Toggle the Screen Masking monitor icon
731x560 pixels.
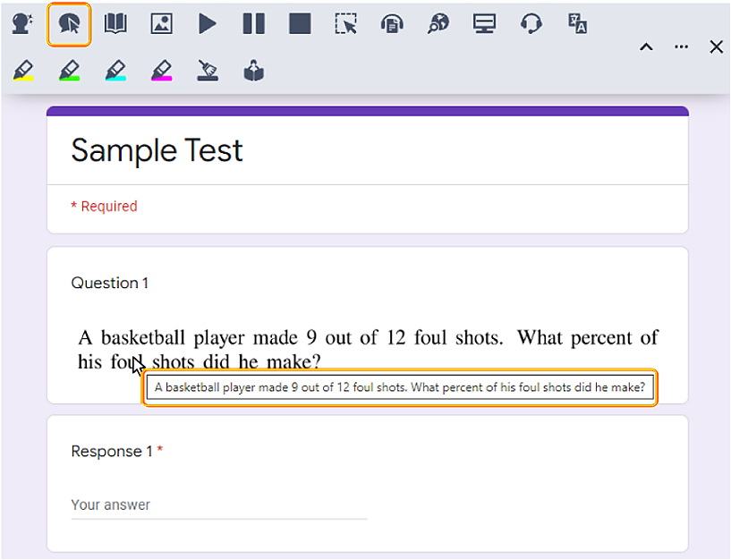pyautogui.click(x=484, y=23)
